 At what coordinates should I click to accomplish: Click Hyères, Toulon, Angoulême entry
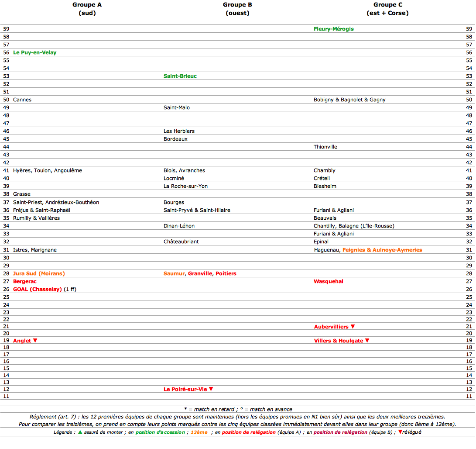click(x=48, y=170)
